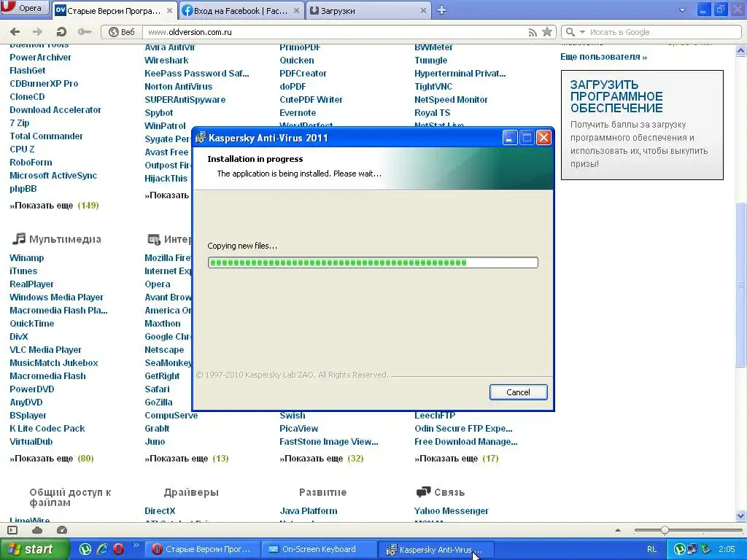Open the Evernote link

tap(298, 113)
